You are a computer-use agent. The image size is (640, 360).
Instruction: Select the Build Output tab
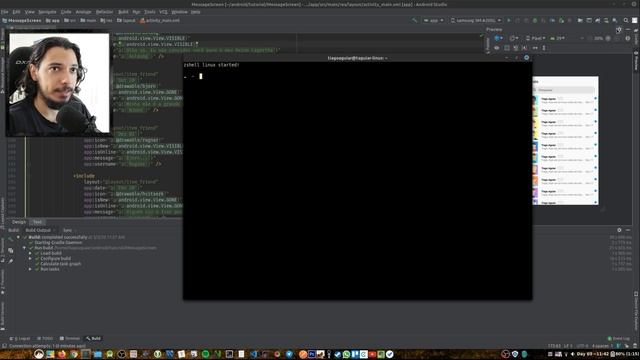pyautogui.click(x=38, y=230)
